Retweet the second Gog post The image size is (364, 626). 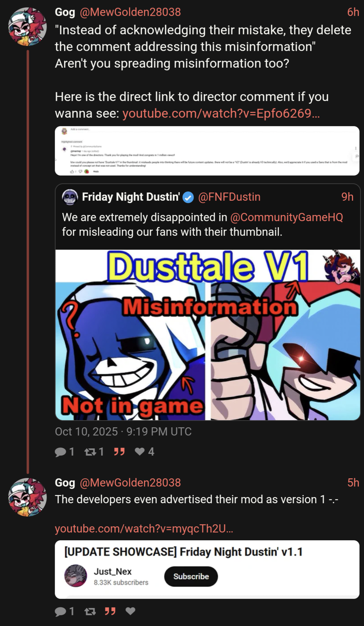pyautogui.click(x=90, y=611)
